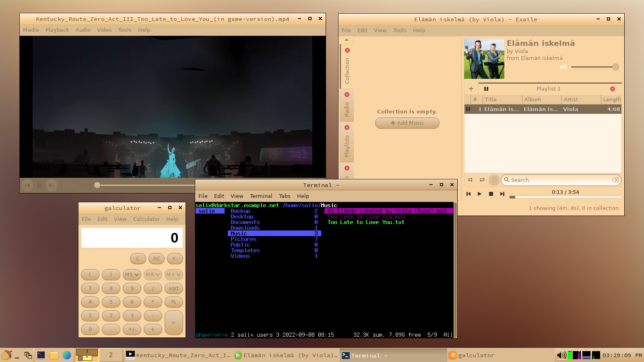
Task: Collapse panel tabs with the up arrow in Exaile
Action: [x=347, y=40]
